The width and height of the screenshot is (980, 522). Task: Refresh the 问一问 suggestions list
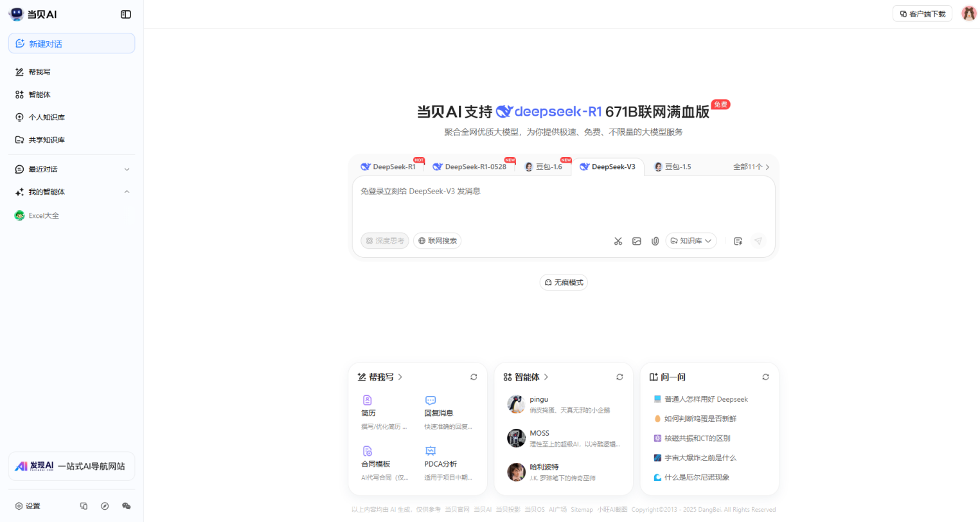click(x=765, y=377)
